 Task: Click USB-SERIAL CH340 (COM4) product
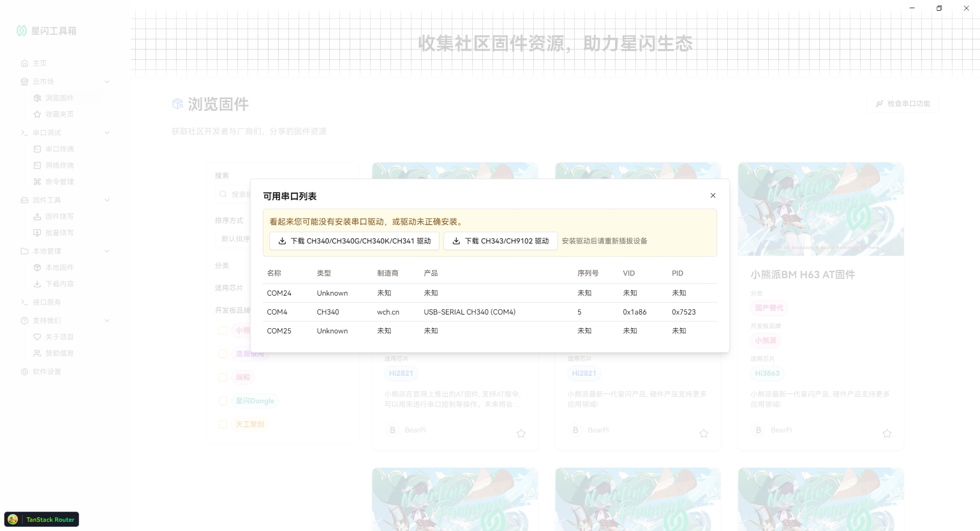point(470,312)
